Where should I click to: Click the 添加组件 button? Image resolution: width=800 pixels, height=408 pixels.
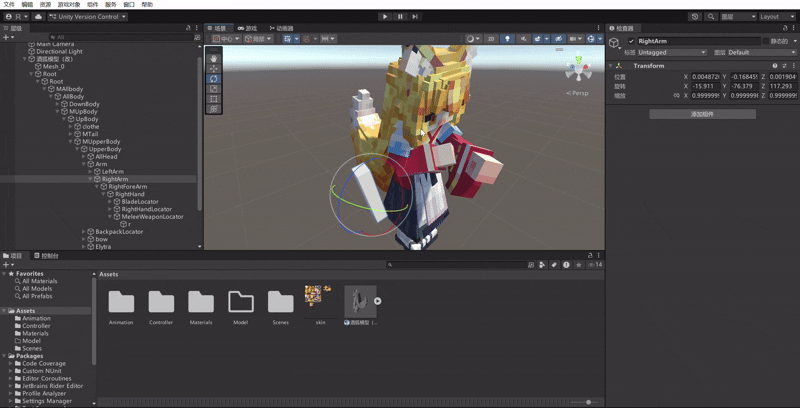(702, 114)
